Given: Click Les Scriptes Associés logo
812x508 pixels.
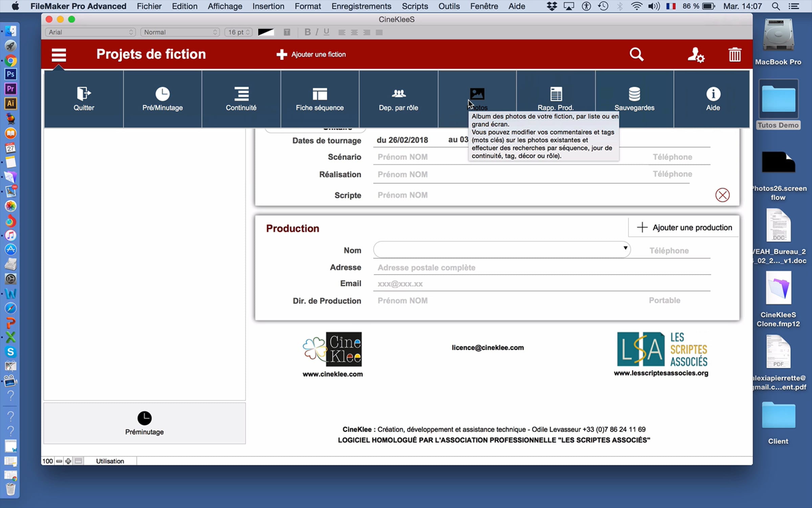Looking at the screenshot, I should coord(662,349).
